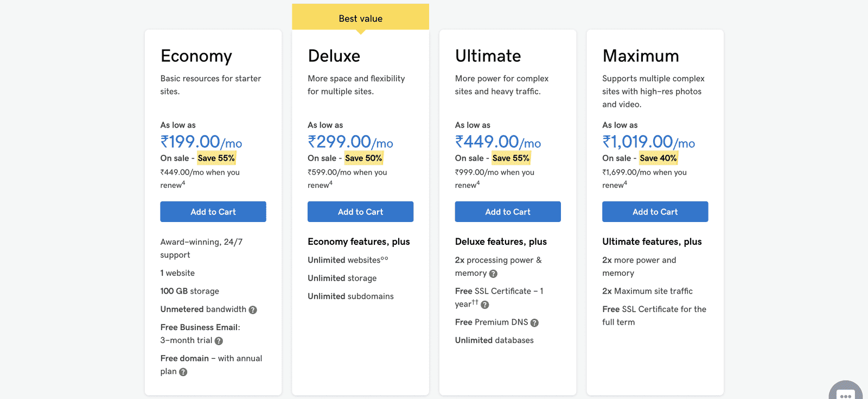Open the chat bubble widget

tap(846, 391)
